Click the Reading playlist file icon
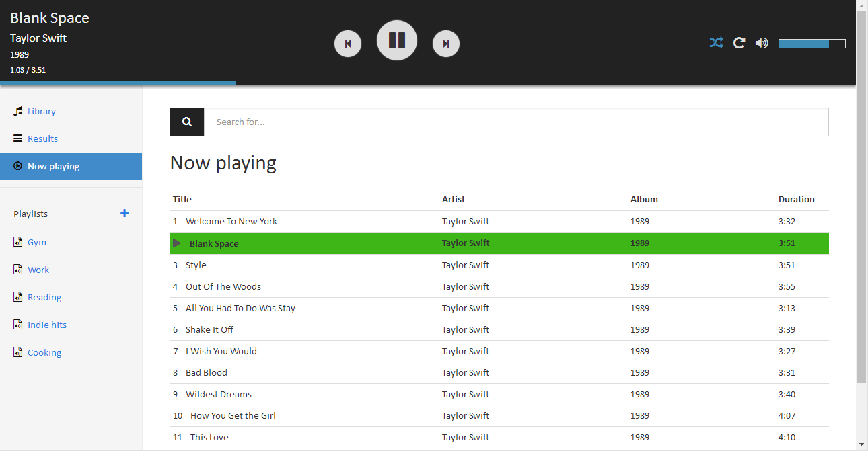868x451 pixels. click(18, 297)
